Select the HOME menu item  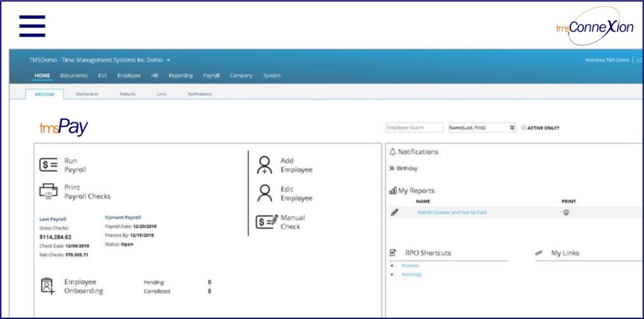click(x=42, y=76)
